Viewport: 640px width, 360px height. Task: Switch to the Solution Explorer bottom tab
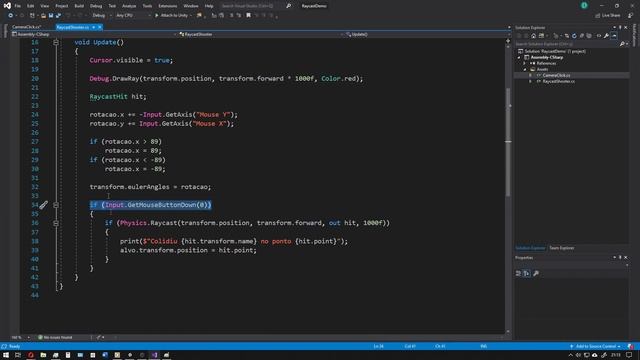[530, 248]
